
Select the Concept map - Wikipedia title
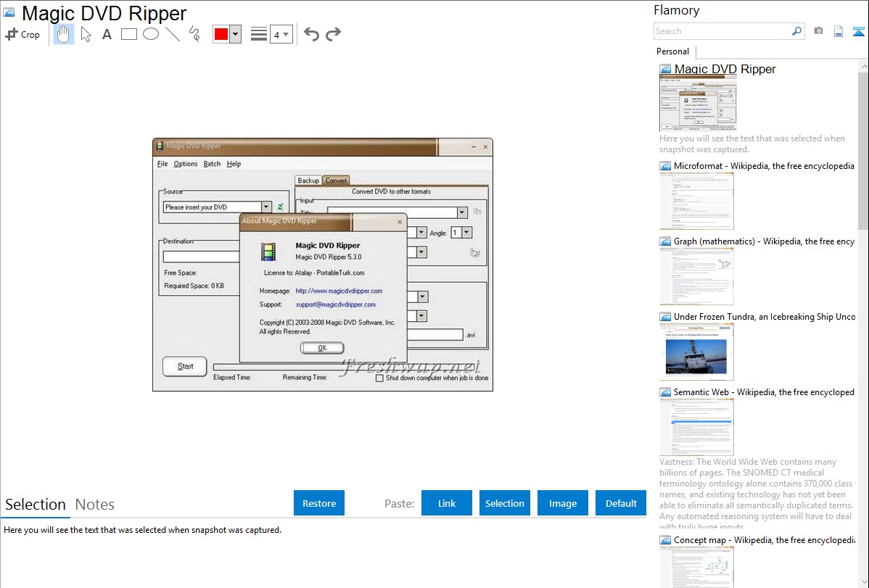(x=765, y=539)
